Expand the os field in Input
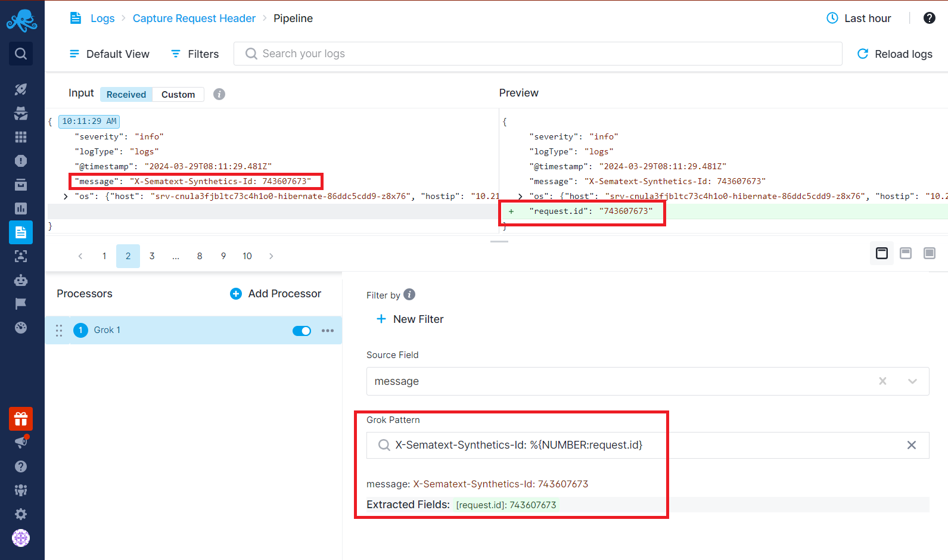This screenshot has height=560, width=948. click(x=66, y=196)
